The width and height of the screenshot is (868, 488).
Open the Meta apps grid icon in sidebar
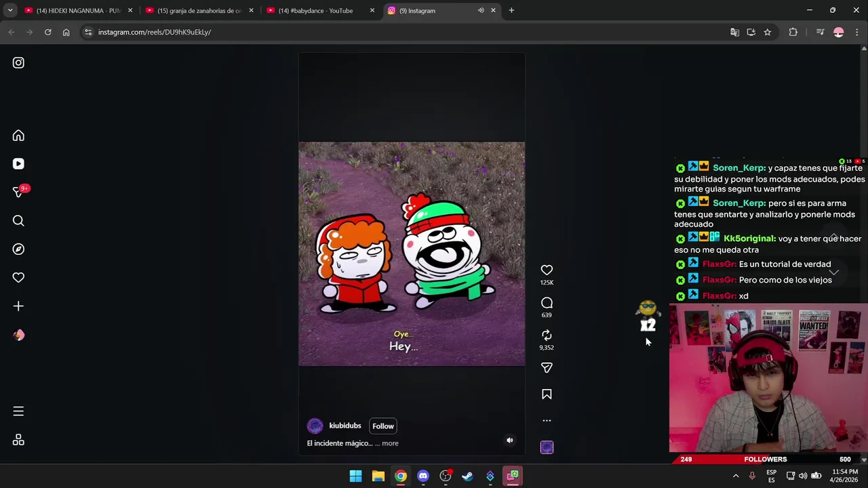pos(18,440)
